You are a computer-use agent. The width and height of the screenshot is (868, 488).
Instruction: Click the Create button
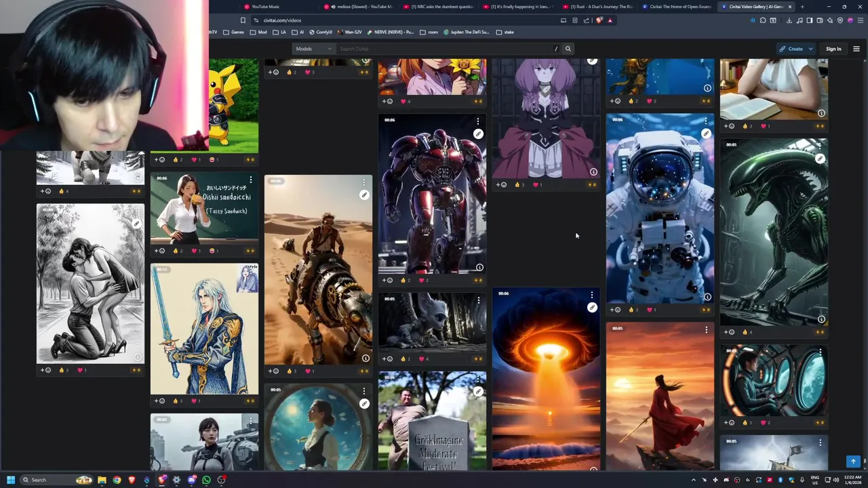[x=791, y=49]
